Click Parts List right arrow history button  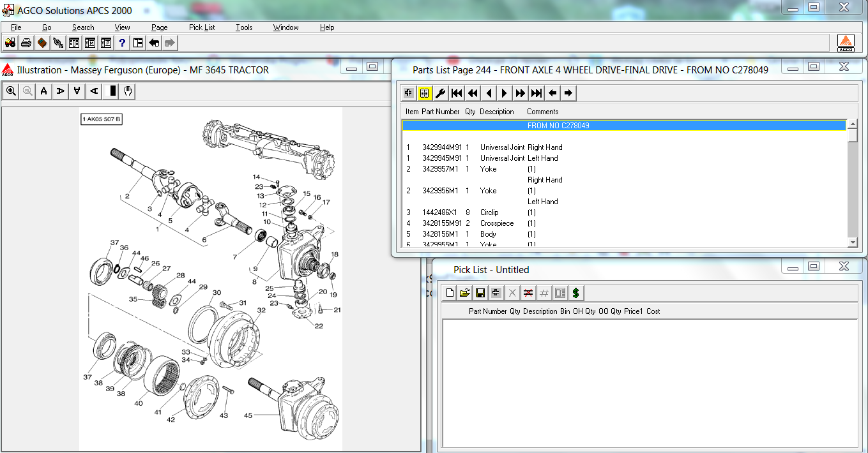click(x=568, y=93)
